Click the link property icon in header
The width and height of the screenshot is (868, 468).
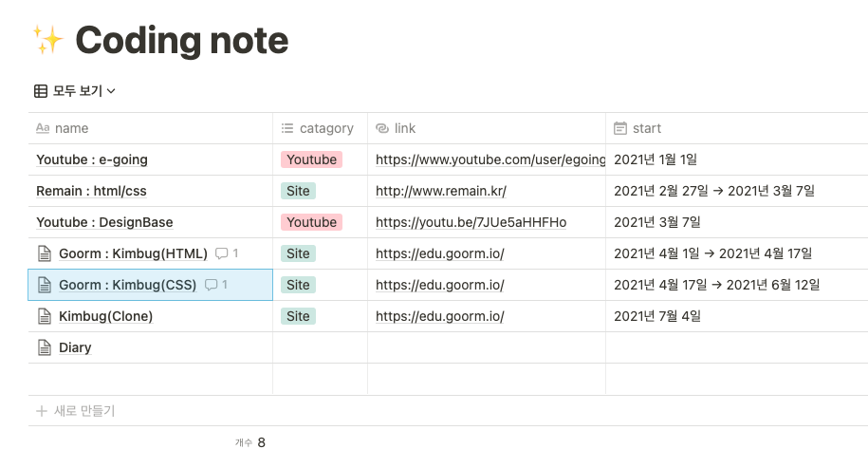[x=381, y=128]
